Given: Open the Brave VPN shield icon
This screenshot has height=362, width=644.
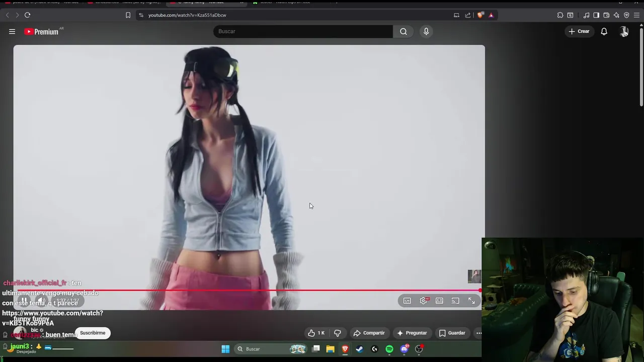Looking at the screenshot, I should click(x=626, y=15).
